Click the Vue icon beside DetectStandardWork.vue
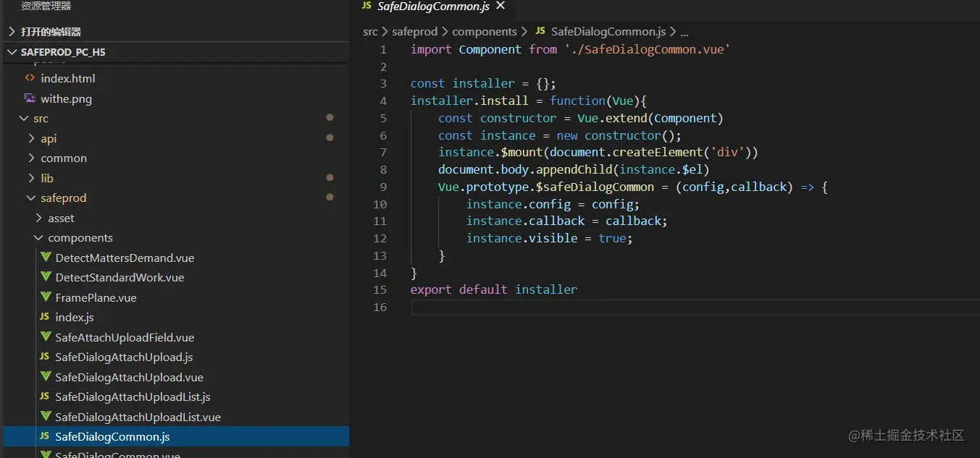This screenshot has width=980, height=458. 45,277
